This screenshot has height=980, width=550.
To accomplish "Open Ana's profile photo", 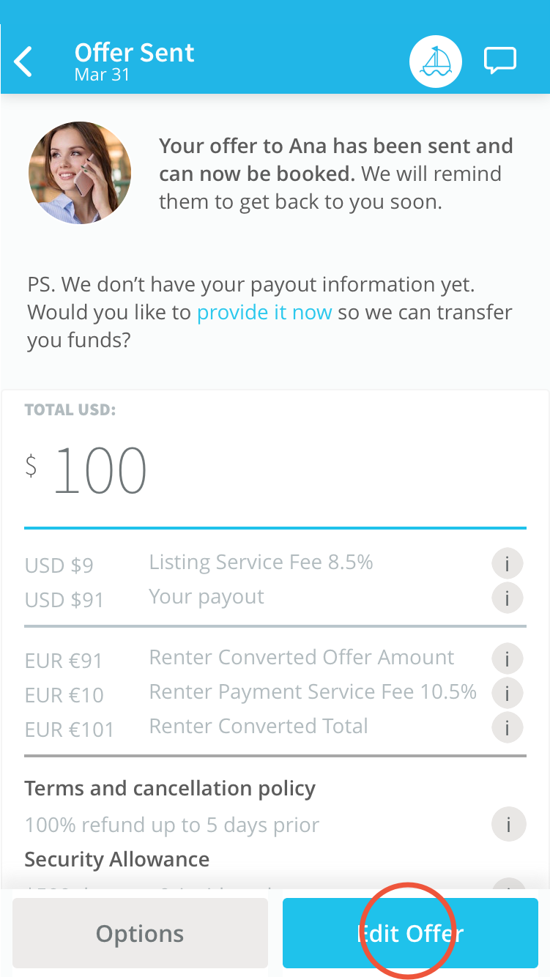I will coord(80,173).
